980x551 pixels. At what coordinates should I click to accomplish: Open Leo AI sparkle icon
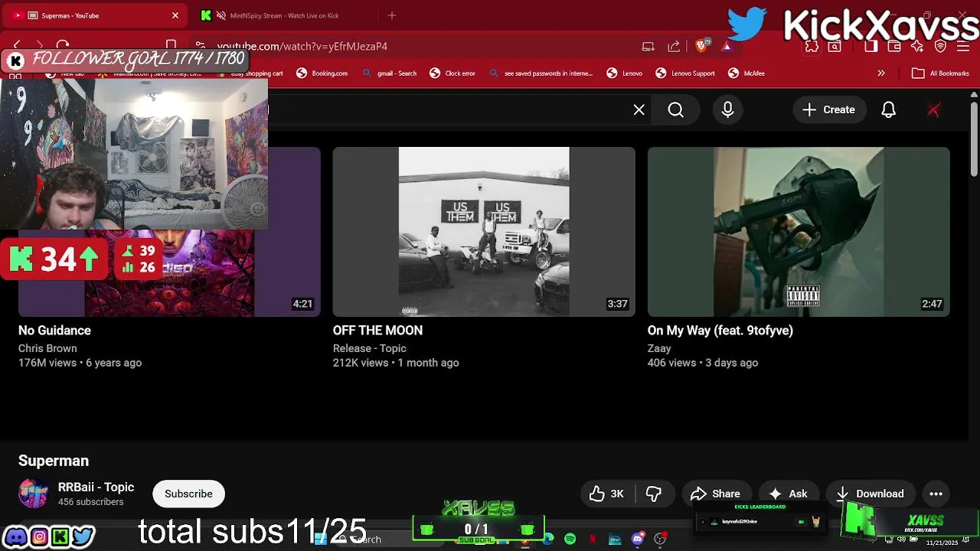coord(917,46)
